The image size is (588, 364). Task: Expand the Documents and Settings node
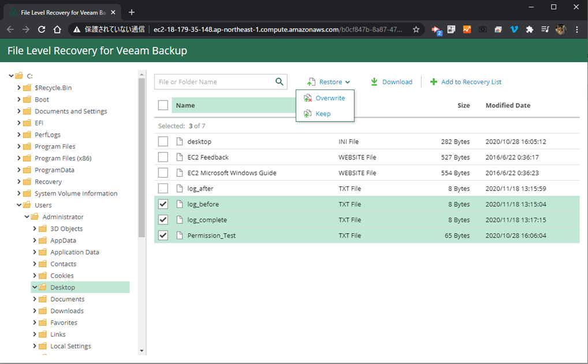tap(18, 111)
